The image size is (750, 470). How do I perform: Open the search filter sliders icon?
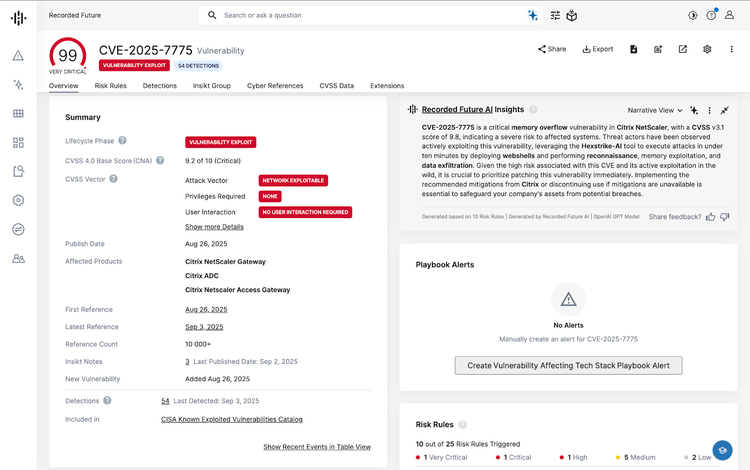pyautogui.click(x=555, y=15)
